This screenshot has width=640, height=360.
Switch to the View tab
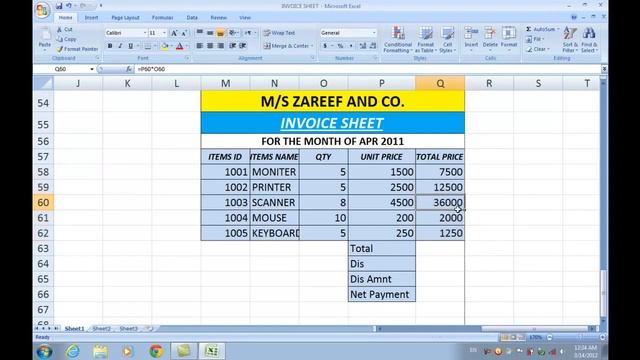pos(245,18)
